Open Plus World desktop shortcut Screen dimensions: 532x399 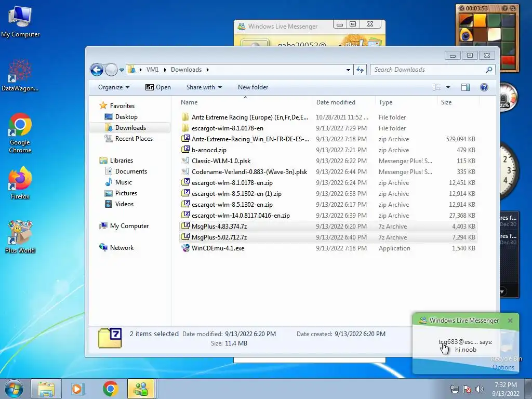(x=20, y=237)
